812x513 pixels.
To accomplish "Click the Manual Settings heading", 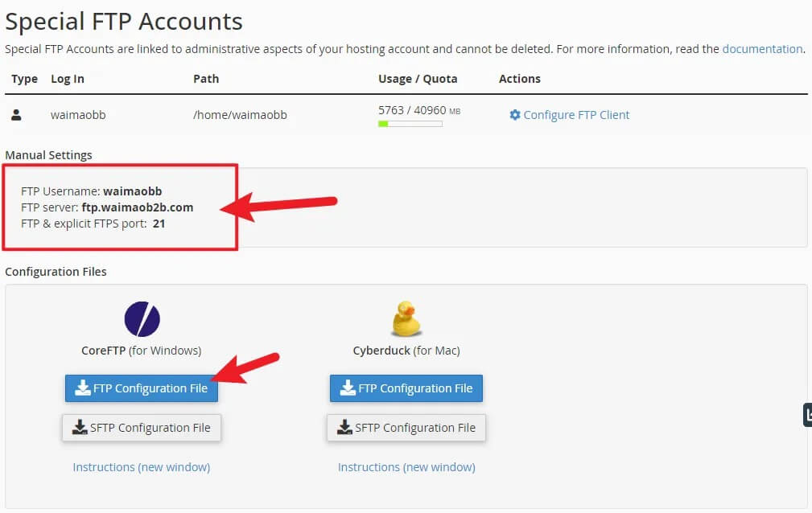I will coord(48,155).
